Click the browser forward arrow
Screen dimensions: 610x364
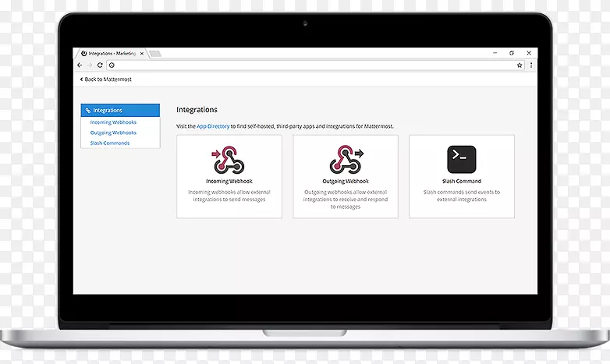90,65
